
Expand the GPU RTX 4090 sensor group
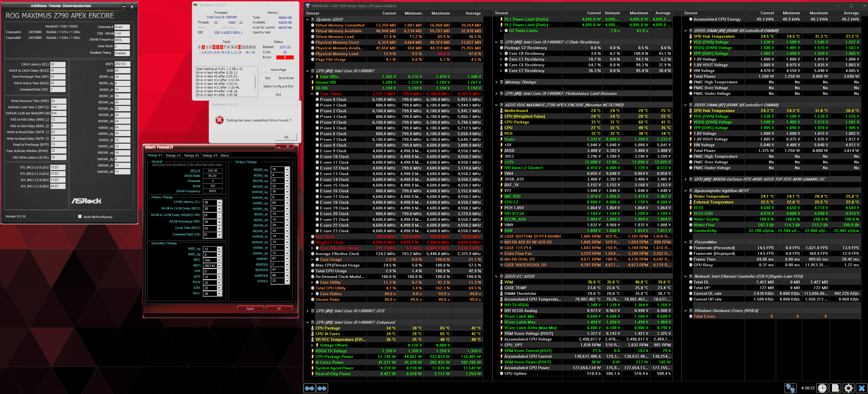(x=685, y=179)
